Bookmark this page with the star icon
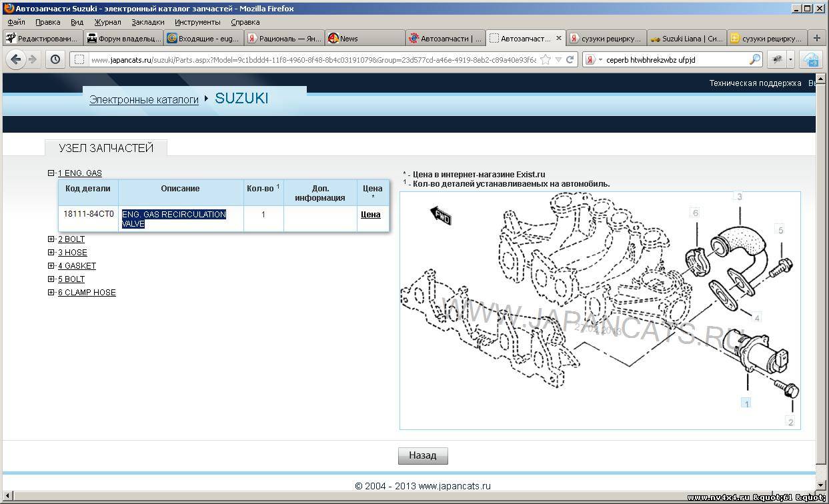Viewport: 829px width, 504px height. click(x=546, y=59)
